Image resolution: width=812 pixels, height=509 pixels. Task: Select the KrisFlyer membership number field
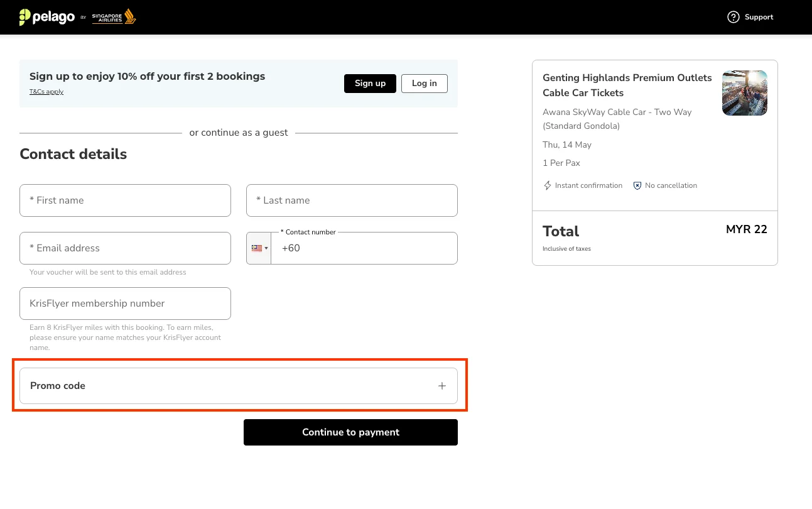pos(125,304)
